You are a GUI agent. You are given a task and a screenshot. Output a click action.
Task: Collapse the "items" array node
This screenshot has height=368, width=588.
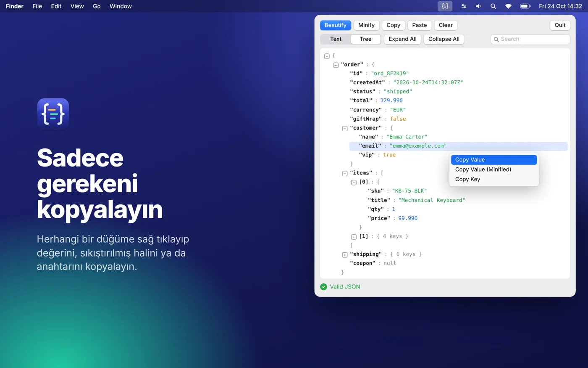pos(345,174)
